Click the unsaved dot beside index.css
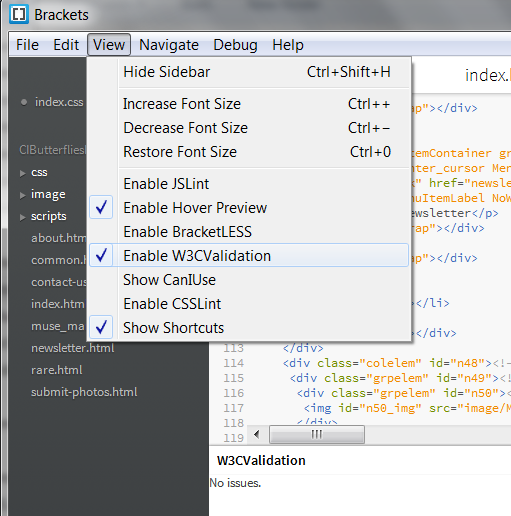This screenshot has width=511, height=516. pos(24,102)
